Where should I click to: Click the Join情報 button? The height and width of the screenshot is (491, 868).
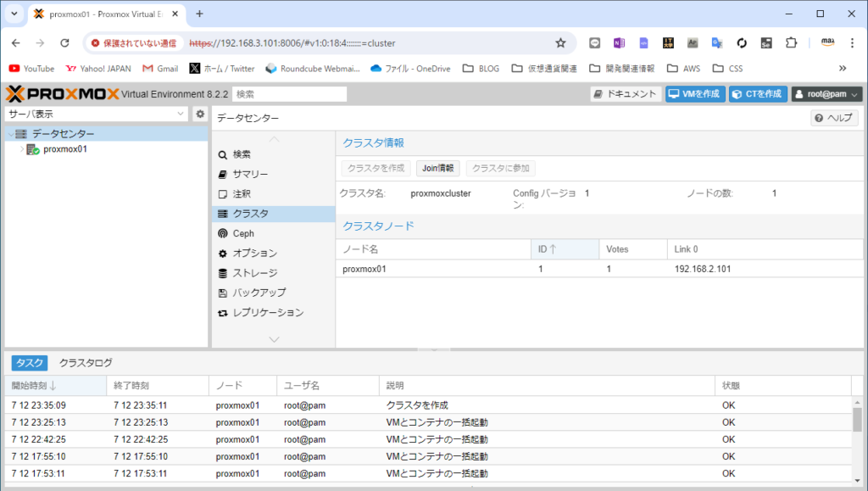pyautogui.click(x=437, y=169)
